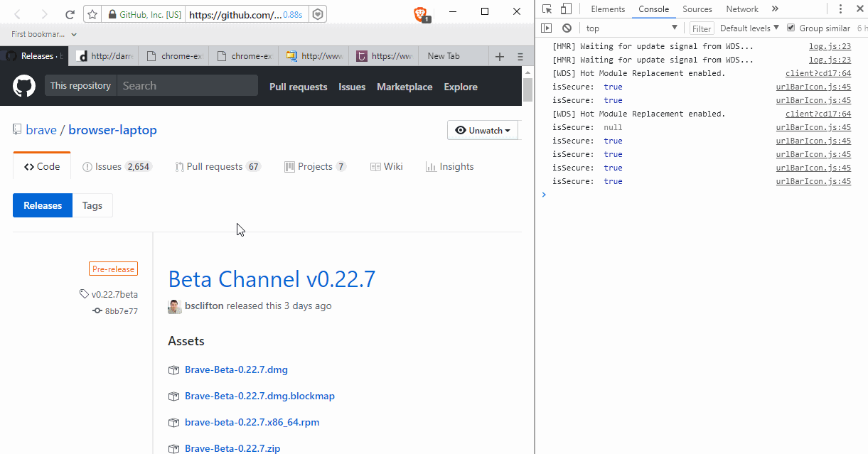The width and height of the screenshot is (868, 454).
Task: Open the repository Wiki tab
Action: [x=387, y=166]
